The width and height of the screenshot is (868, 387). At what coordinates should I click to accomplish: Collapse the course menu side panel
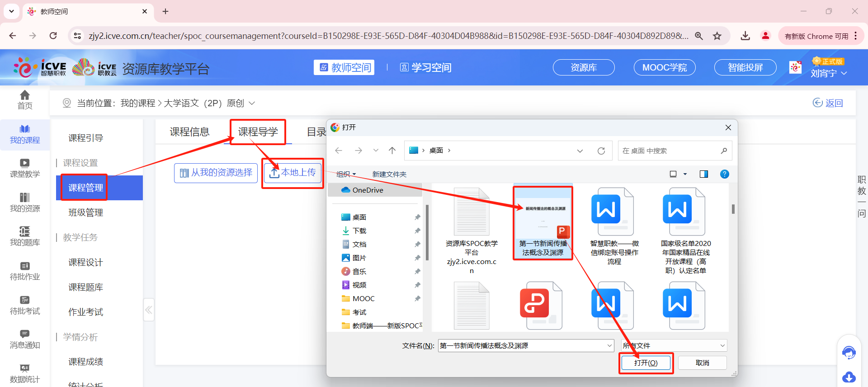tap(149, 310)
